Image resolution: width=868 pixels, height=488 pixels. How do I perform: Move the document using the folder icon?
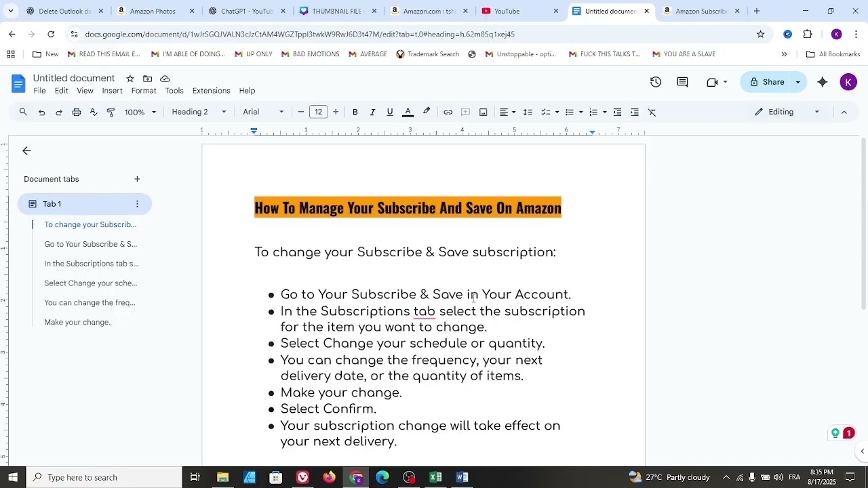point(148,79)
